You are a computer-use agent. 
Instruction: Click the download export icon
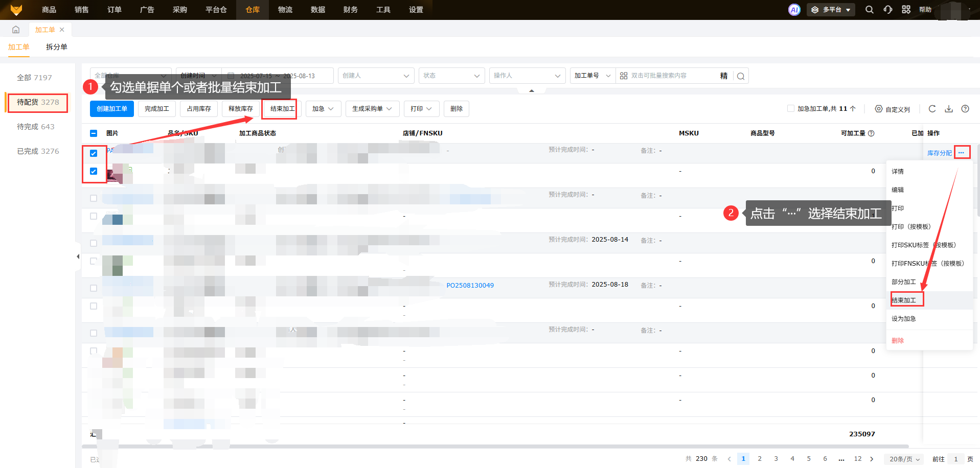(x=949, y=109)
